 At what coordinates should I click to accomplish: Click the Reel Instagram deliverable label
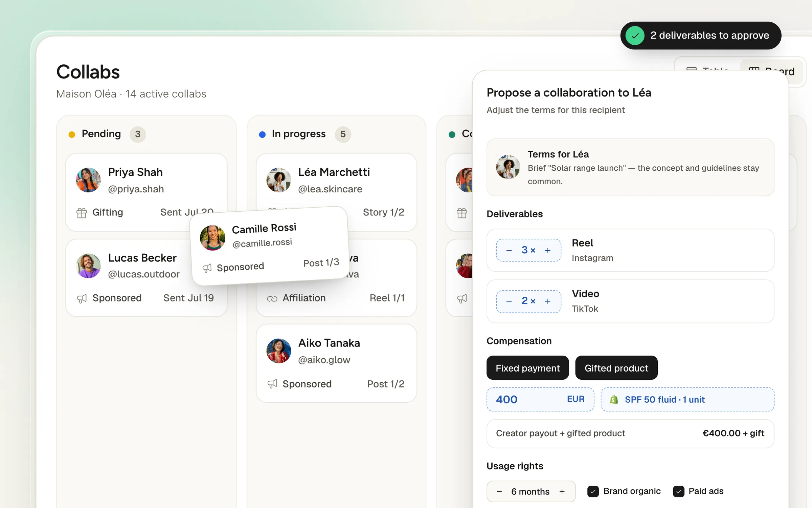pos(592,250)
